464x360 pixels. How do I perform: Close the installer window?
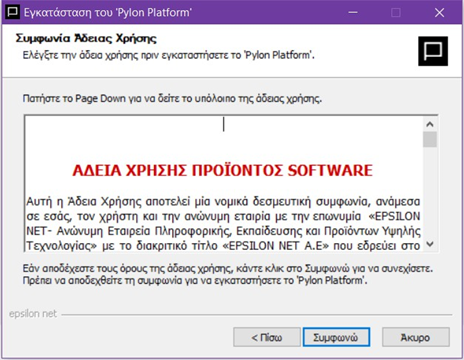click(x=440, y=13)
